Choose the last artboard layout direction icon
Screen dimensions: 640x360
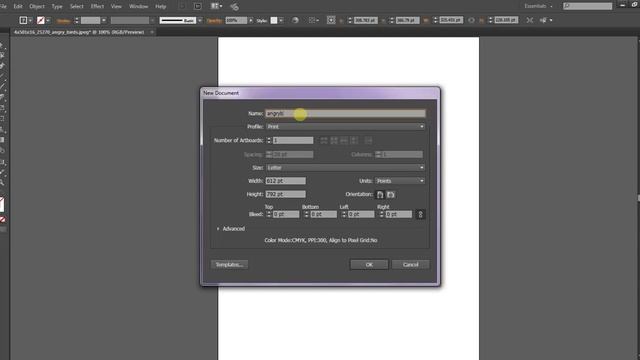point(368,140)
